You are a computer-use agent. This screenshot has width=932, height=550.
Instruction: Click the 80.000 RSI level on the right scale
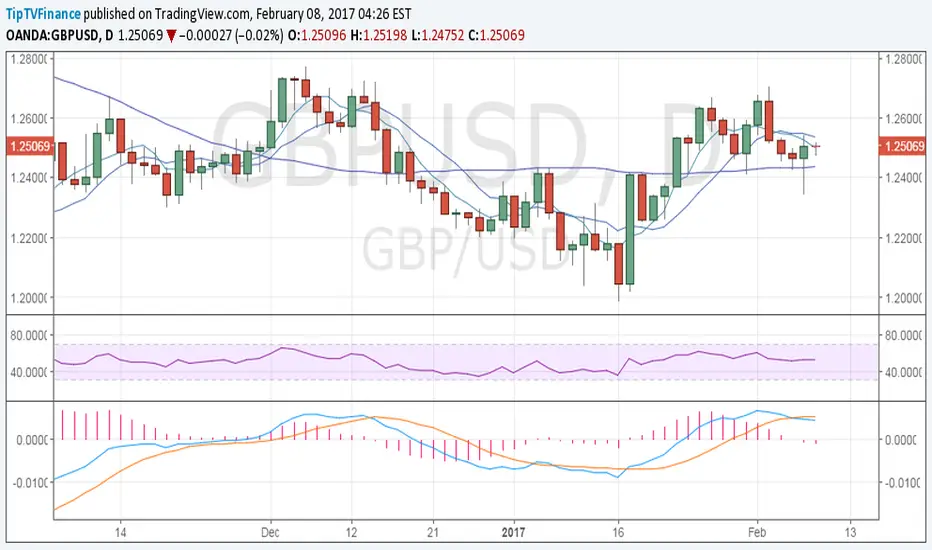coord(903,335)
